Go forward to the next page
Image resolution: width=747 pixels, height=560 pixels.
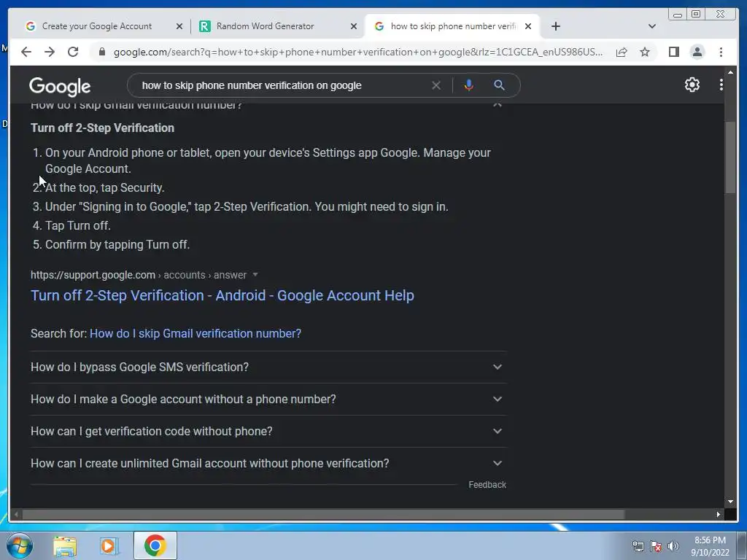[x=50, y=52]
